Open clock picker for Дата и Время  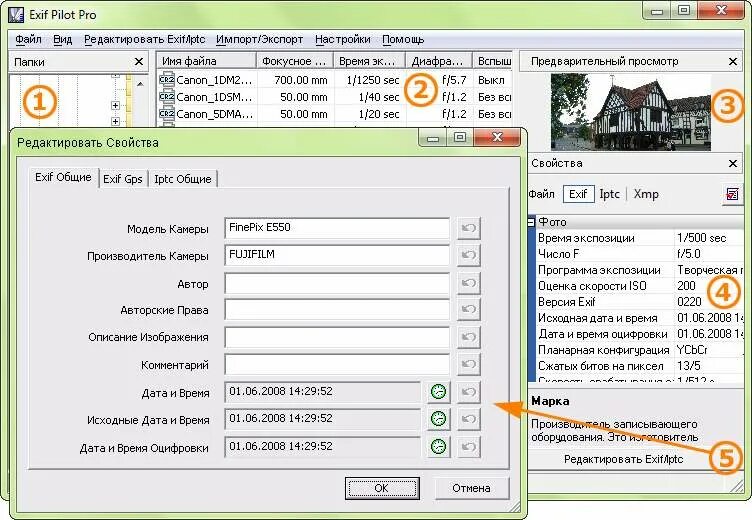438,392
